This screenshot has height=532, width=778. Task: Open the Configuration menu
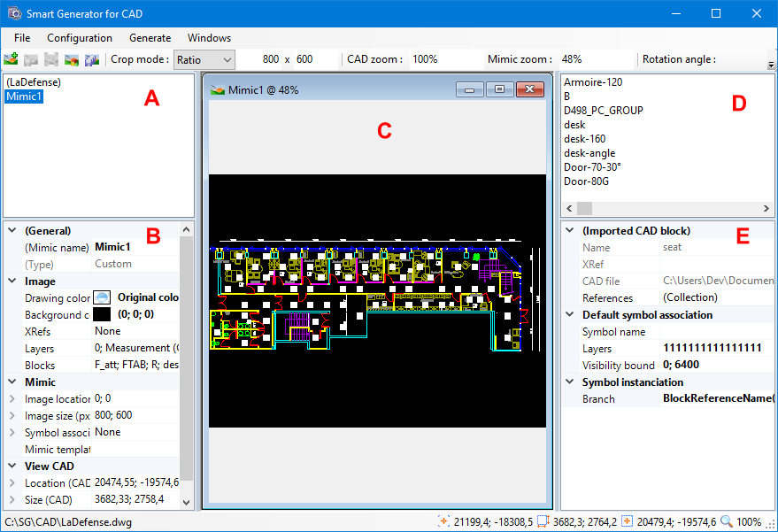(80, 38)
